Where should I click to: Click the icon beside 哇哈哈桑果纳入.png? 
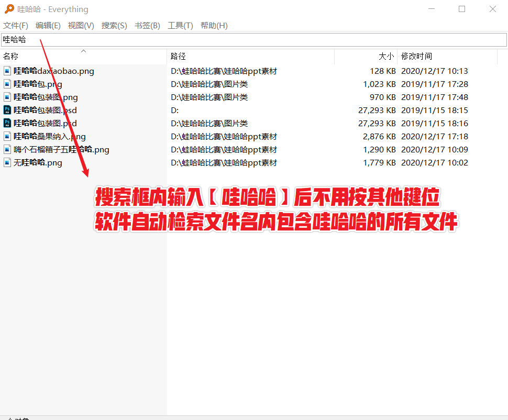[6, 136]
